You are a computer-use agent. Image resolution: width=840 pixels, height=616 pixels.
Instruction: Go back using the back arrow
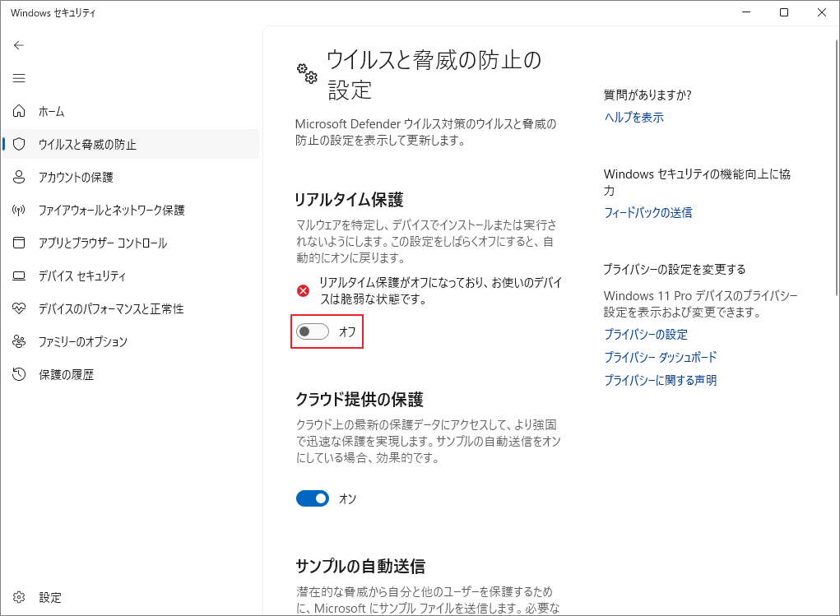point(18,45)
